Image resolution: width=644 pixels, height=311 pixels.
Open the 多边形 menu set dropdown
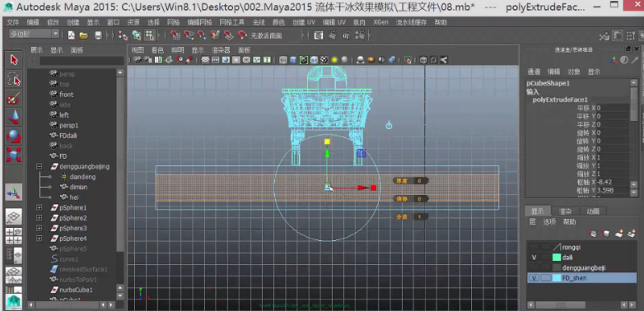click(x=35, y=34)
